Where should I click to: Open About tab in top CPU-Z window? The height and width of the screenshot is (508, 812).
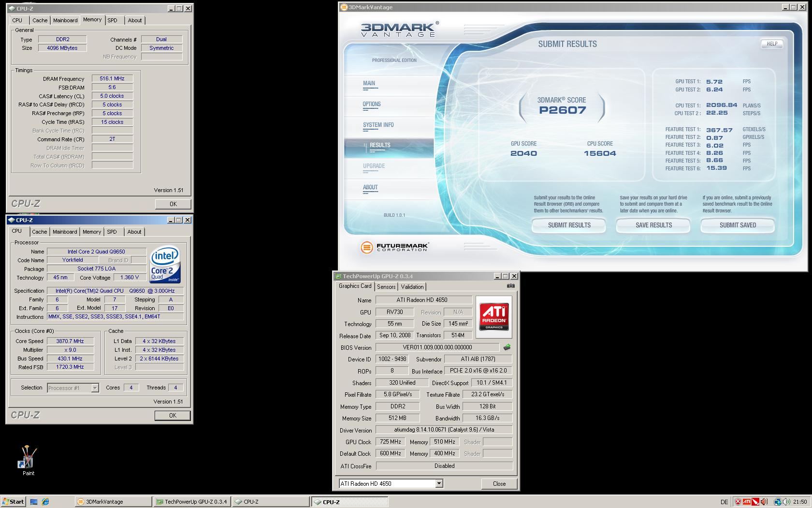(135, 20)
